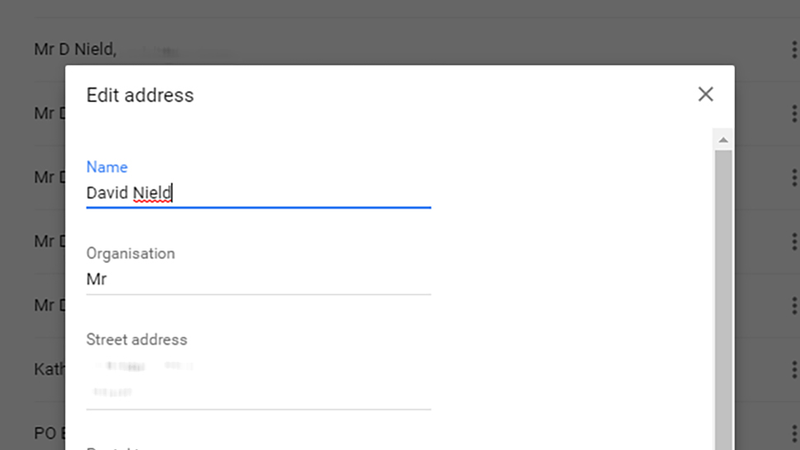Click the dialog's vertical scrollbar thumb
Viewport: 800px width, 450px height.
[723, 300]
